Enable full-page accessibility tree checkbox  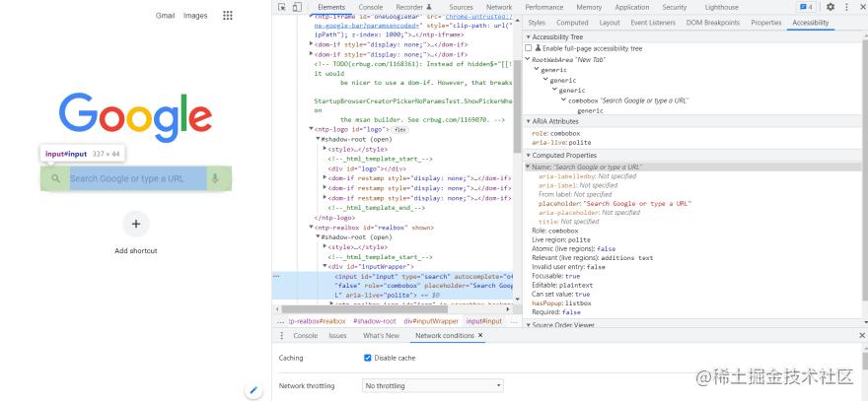tap(529, 47)
